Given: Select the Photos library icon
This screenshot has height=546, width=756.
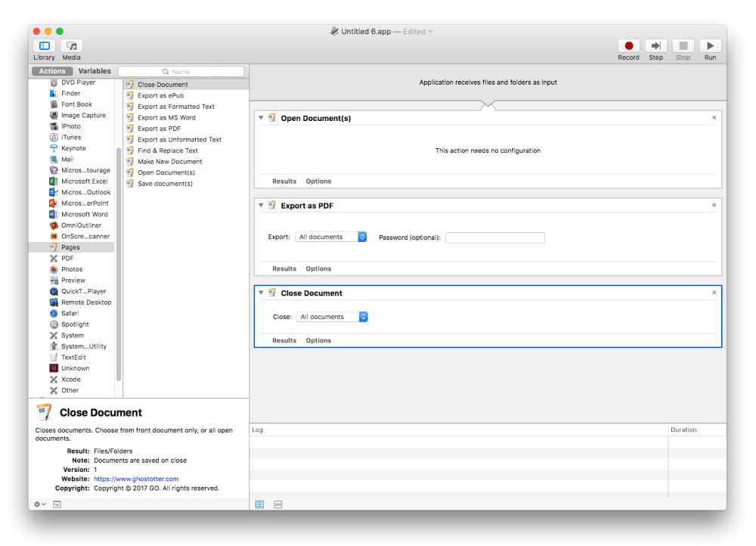Looking at the screenshot, I should pos(54,270).
